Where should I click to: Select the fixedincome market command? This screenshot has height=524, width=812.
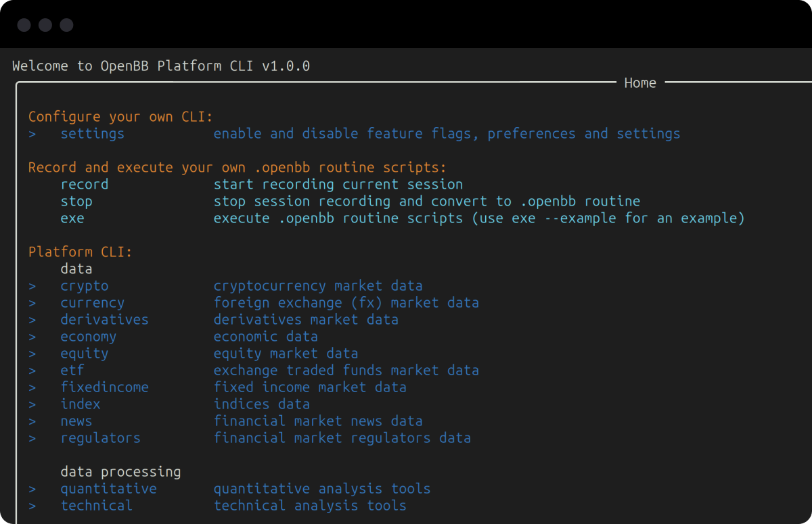click(x=104, y=387)
